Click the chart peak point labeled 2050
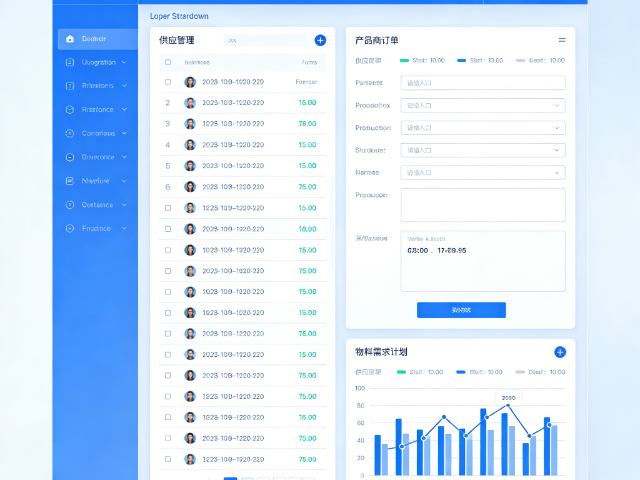The image size is (640, 480). click(508, 405)
